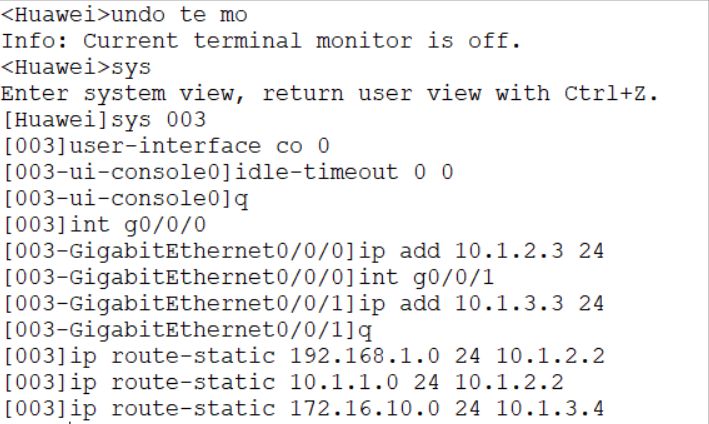Click the terminal monitor off info message
709x424 pixels.
coord(261,41)
